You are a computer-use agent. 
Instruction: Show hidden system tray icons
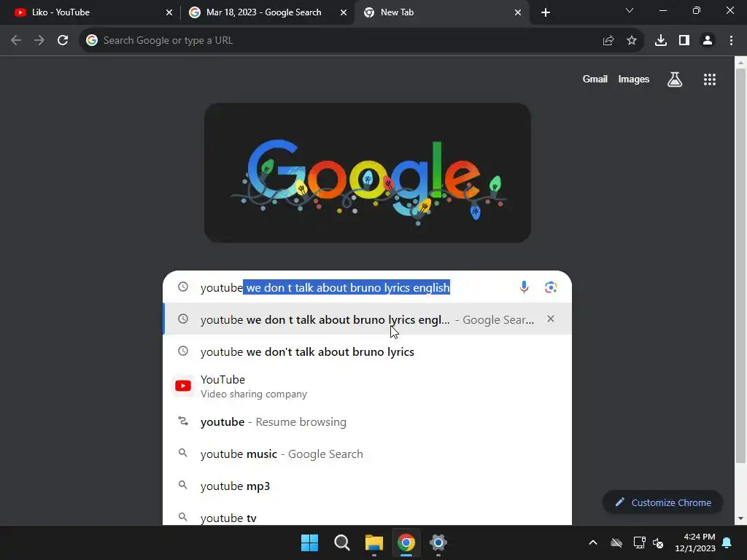tap(593, 542)
